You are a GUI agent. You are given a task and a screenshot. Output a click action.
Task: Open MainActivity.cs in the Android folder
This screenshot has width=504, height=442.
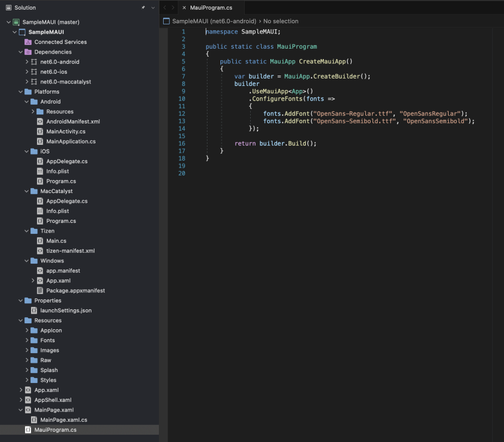(66, 132)
